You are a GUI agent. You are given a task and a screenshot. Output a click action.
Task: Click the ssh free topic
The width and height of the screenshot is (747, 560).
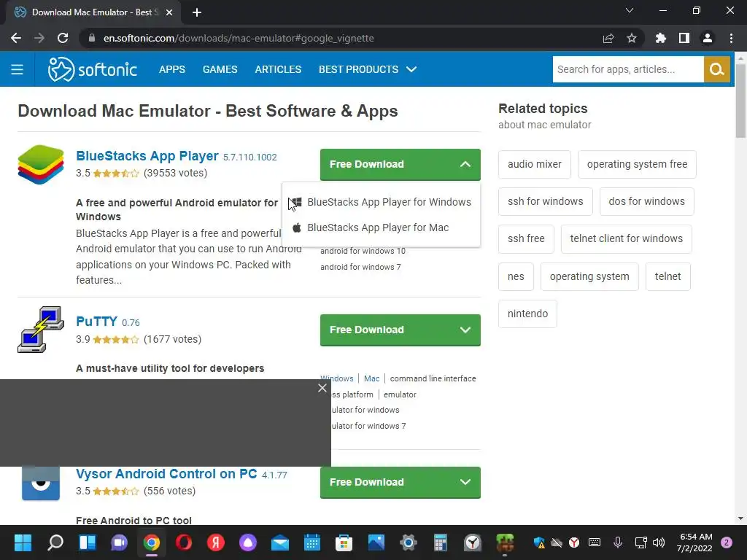coord(526,238)
